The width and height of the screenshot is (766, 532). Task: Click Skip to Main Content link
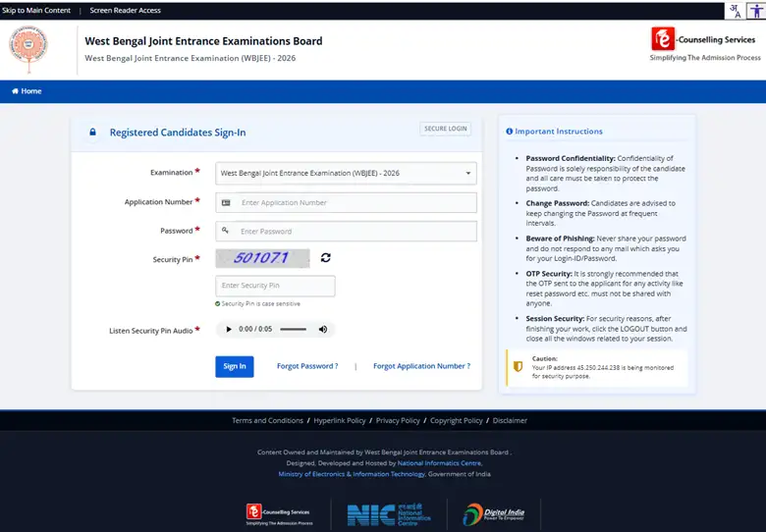(36, 10)
